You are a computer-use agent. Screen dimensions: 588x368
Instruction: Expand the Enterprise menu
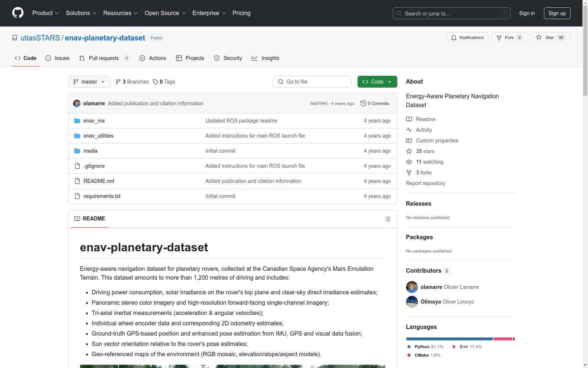coord(209,13)
